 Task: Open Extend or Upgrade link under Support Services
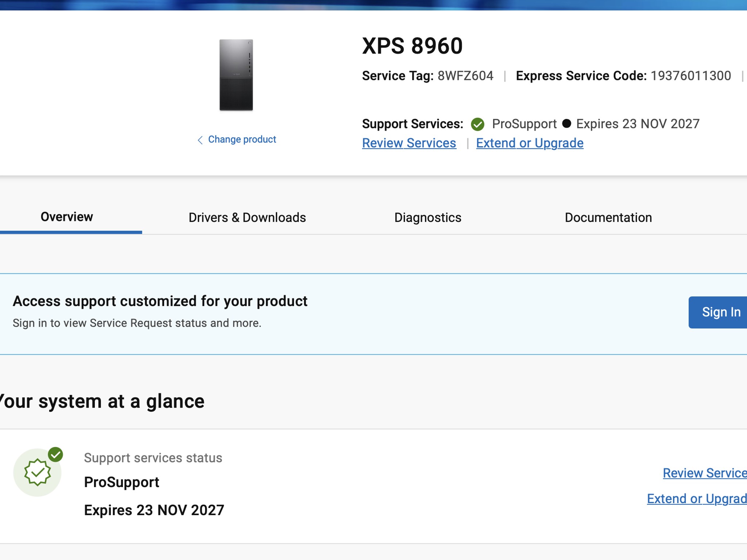pyautogui.click(x=530, y=143)
